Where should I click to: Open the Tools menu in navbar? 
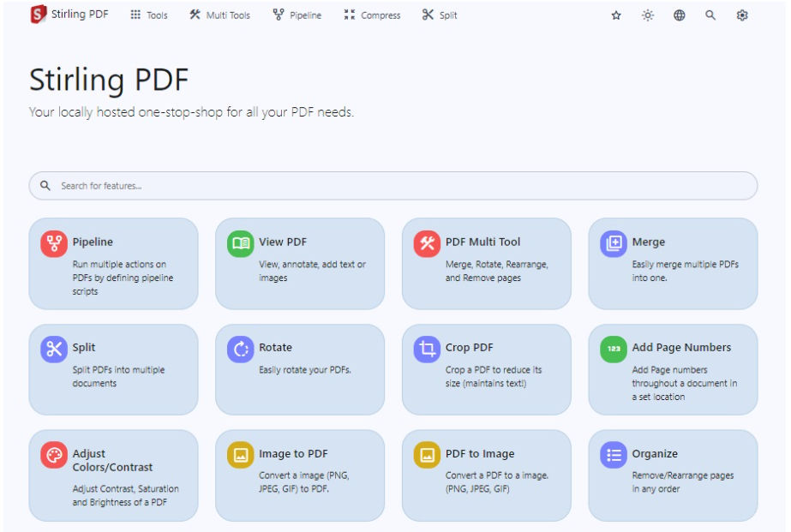149,15
